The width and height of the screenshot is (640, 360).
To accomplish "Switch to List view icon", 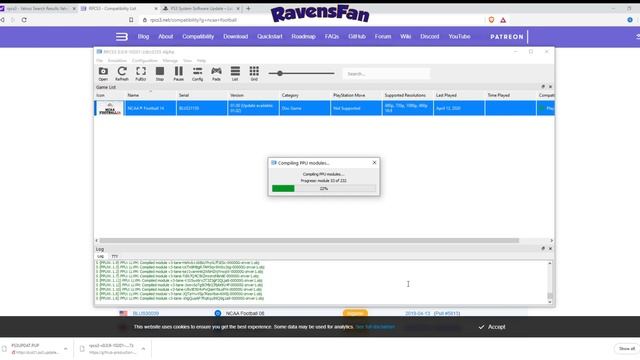I will 235,73.
